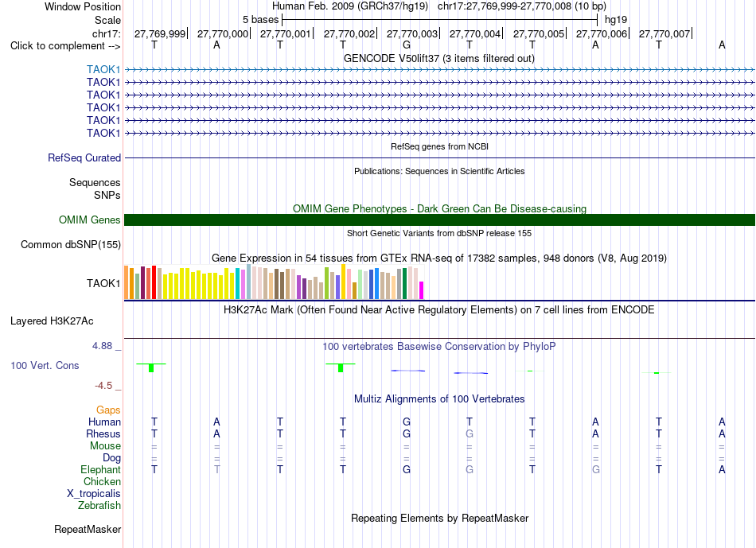
Task: Click the 'RefSeq genes from NCBI' title
Action: (439, 146)
